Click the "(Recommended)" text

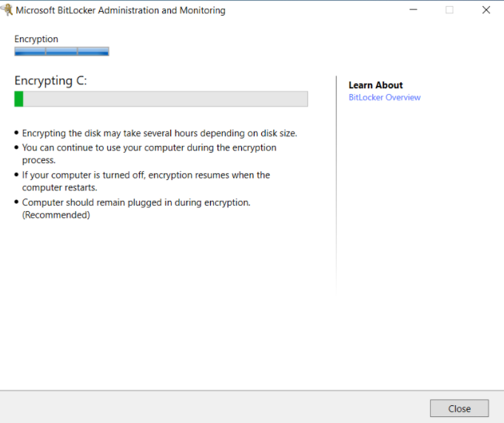pos(56,215)
